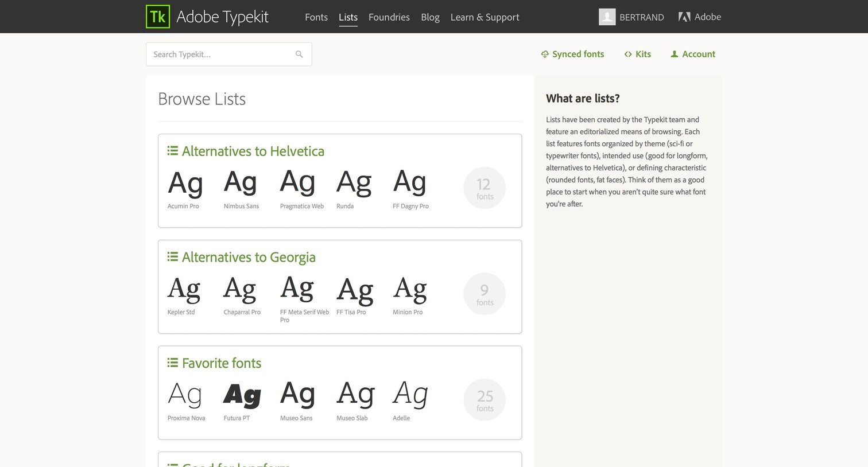This screenshot has height=467, width=868.
Task: Select the FF Dagny Pro font sample
Action: click(x=410, y=189)
